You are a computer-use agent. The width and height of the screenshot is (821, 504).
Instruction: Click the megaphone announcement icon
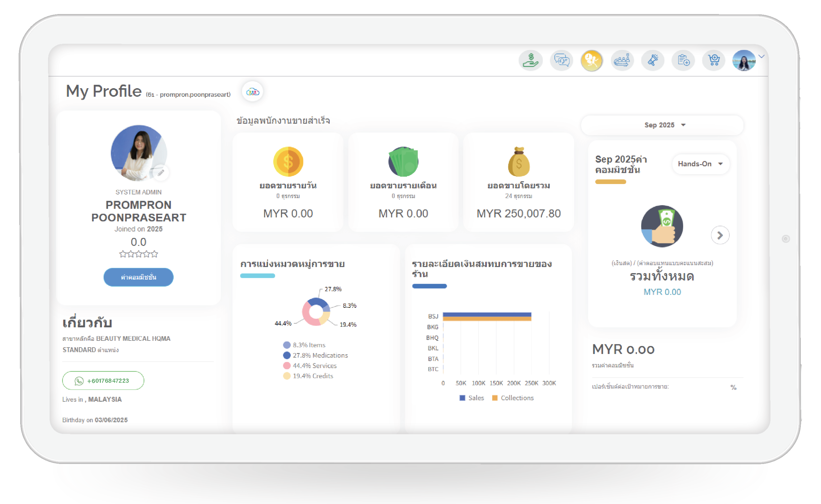653,61
